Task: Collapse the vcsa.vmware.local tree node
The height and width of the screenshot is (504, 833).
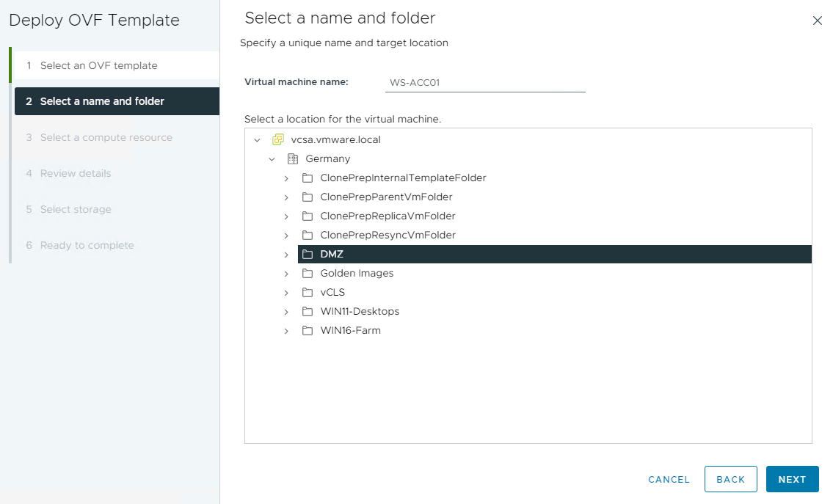Action: click(258, 139)
